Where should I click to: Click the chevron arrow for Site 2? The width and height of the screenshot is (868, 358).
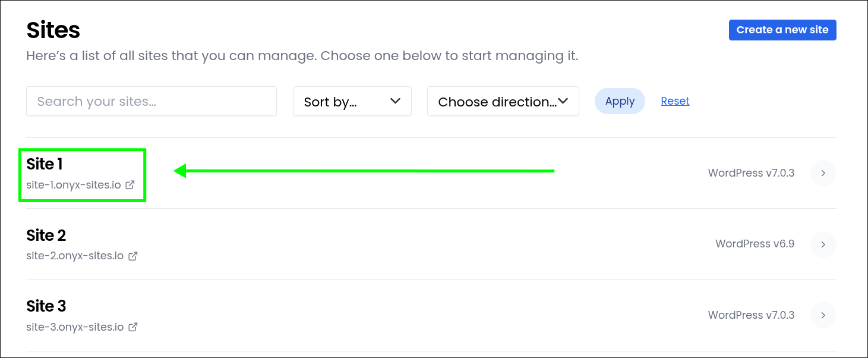point(823,244)
